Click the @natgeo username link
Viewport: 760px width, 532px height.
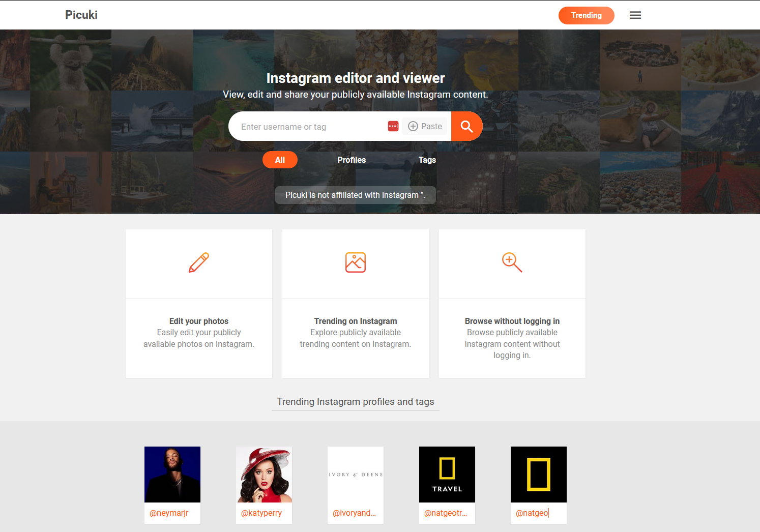click(532, 513)
